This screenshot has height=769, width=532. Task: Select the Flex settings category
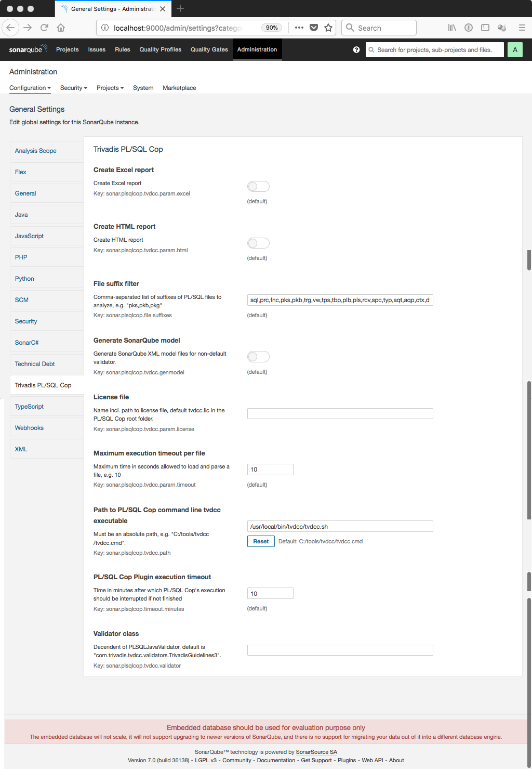pos(47,172)
